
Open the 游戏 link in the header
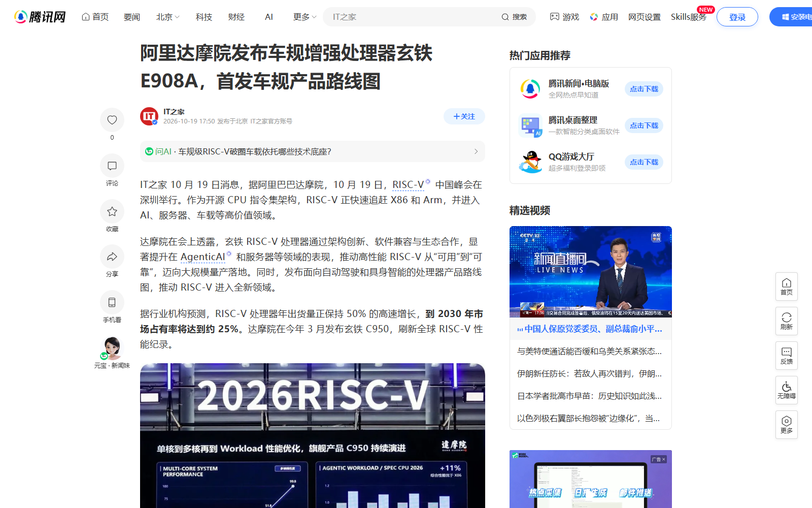tap(564, 17)
